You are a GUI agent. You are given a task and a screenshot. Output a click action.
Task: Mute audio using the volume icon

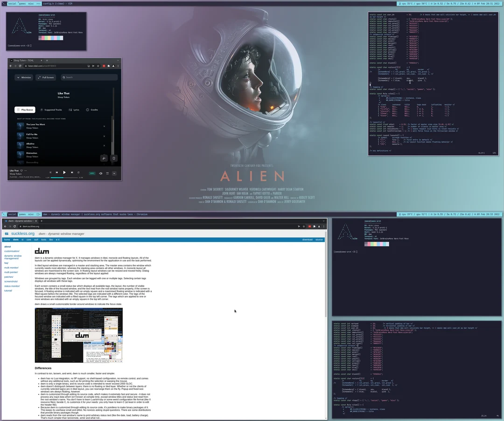[101, 173]
